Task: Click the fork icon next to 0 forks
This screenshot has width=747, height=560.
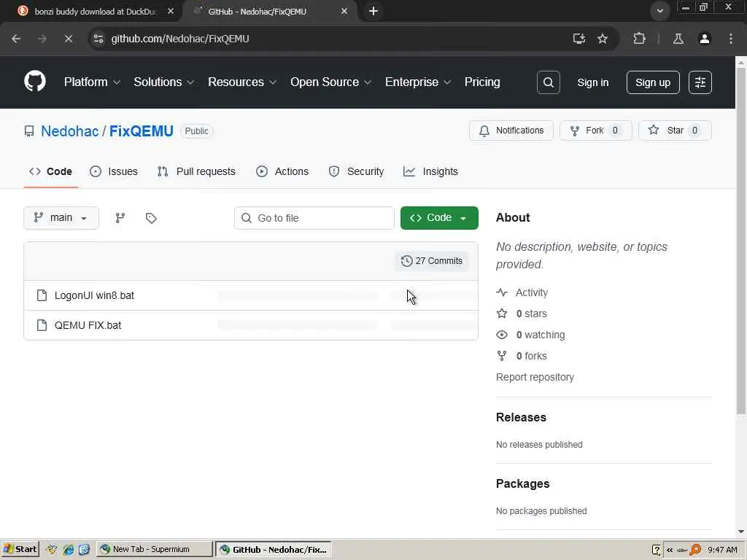Action: [x=502, y=356]
